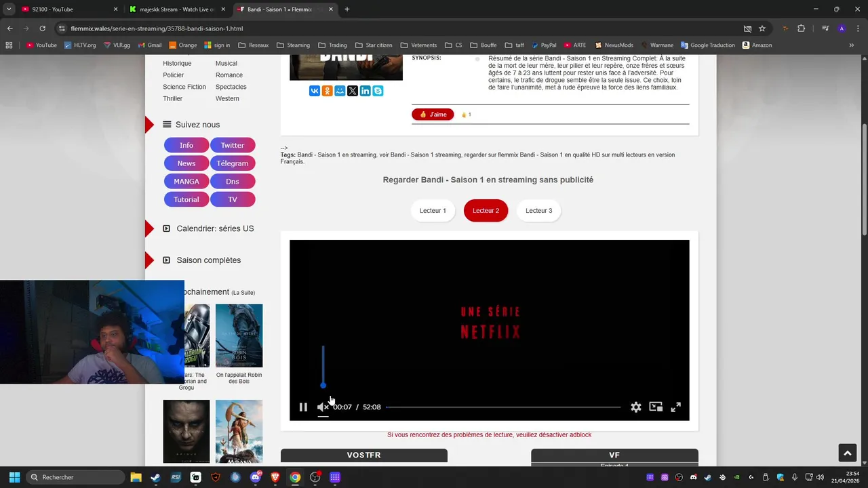This screenshot has width=868, height=488.
Task: Open Spectacles genre link
Action: [231, 87]
